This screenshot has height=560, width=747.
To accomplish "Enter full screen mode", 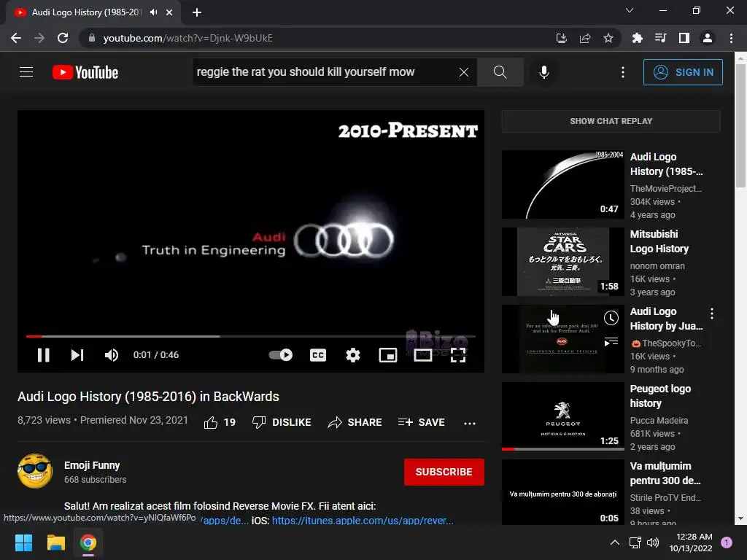I will (458, 355).
